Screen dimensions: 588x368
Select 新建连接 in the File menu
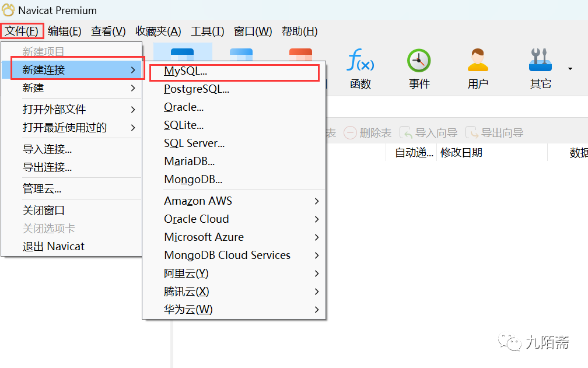click(x=72, y=69)
